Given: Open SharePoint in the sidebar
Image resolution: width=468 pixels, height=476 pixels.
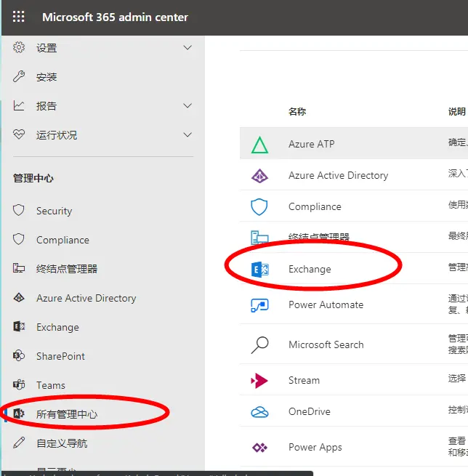Looking at the screenshot, I should [x=61, y=356].
